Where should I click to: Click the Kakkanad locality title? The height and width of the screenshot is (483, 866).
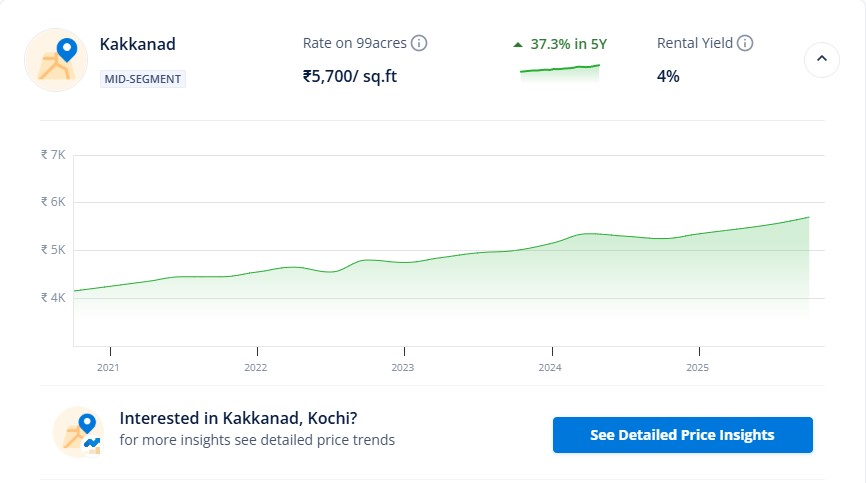tap(138, 45)
